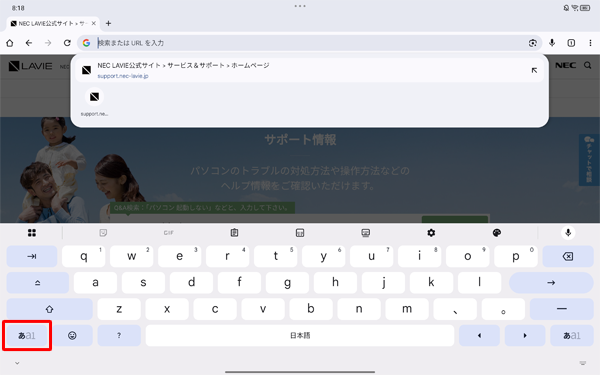Tap the enter arrow key
600x375 pixels.
(x=551, y=282)
